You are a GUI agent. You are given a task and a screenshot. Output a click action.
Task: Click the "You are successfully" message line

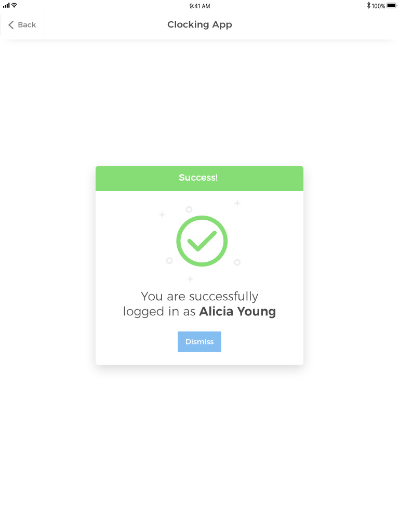199,296
